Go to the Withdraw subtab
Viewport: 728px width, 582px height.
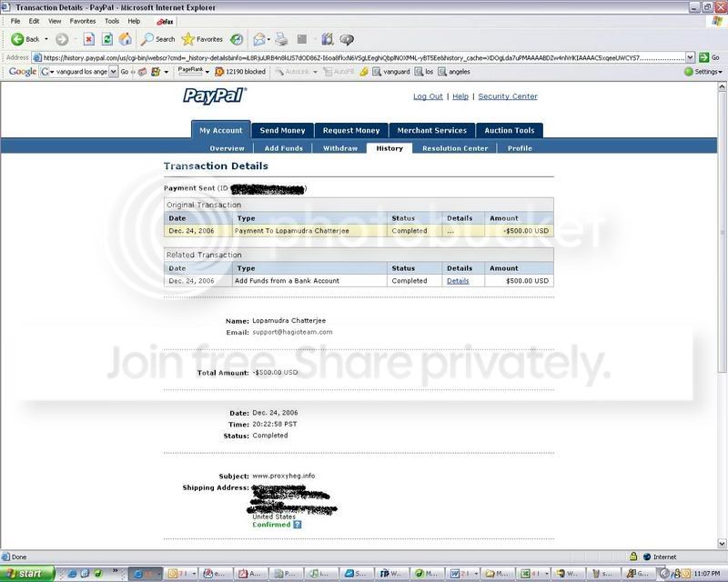[340, 148]
